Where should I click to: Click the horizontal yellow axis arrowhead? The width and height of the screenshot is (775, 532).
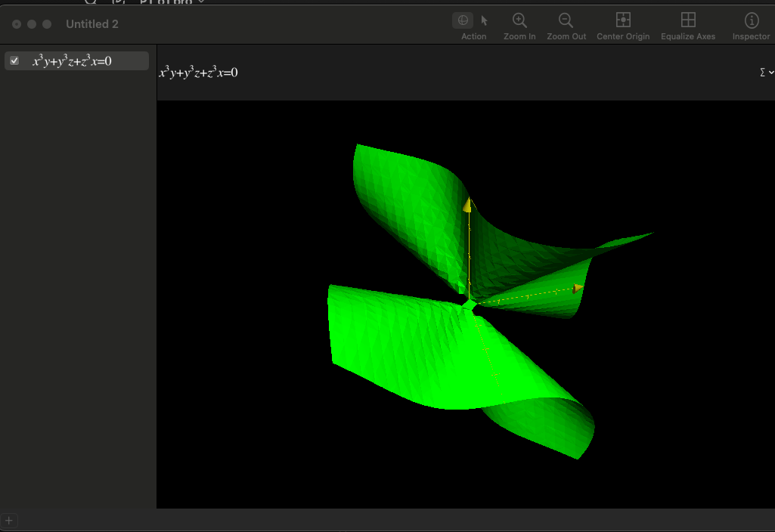tap(578, 289)
